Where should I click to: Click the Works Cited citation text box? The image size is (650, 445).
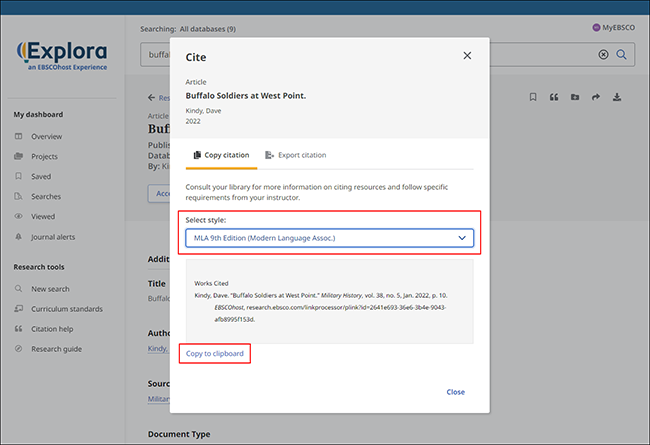pos(330,302)
